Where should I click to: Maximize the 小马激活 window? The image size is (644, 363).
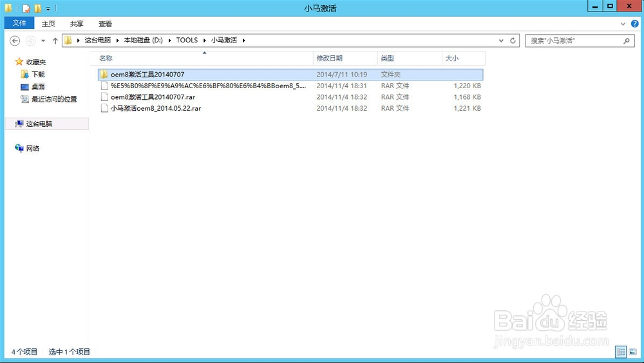click(x=610, y=6)
